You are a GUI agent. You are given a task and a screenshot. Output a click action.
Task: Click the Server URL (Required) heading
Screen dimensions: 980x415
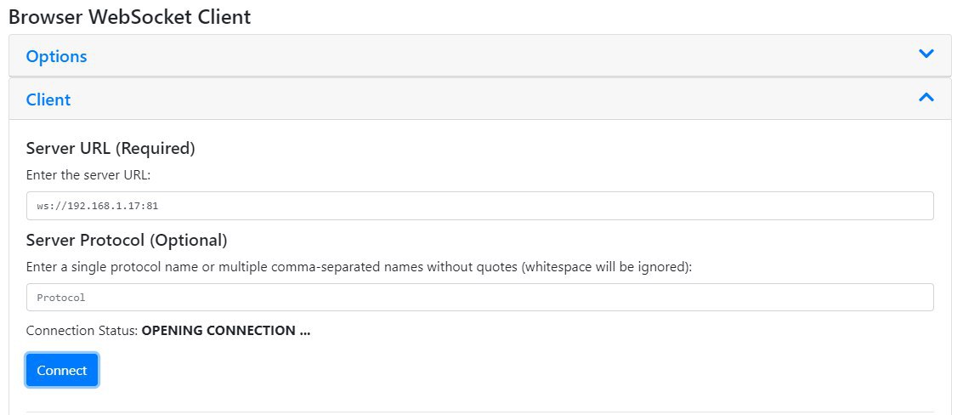pos(110,148)
